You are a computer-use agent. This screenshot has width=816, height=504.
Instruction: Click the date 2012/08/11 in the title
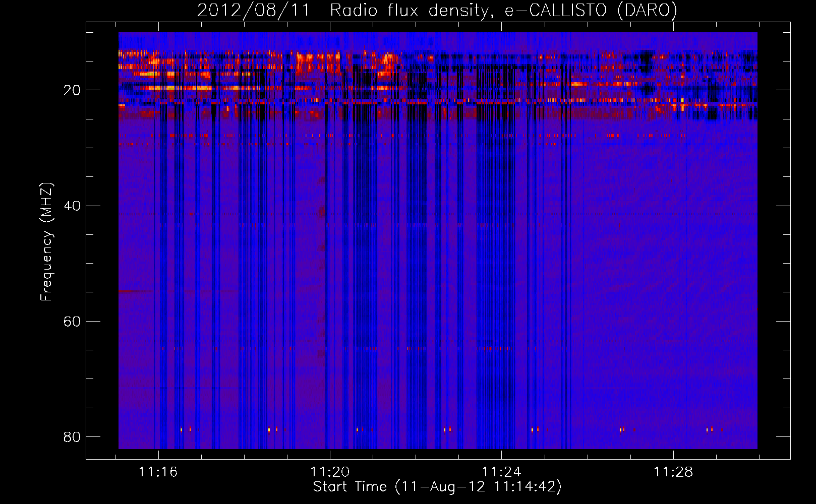[254, 10]
